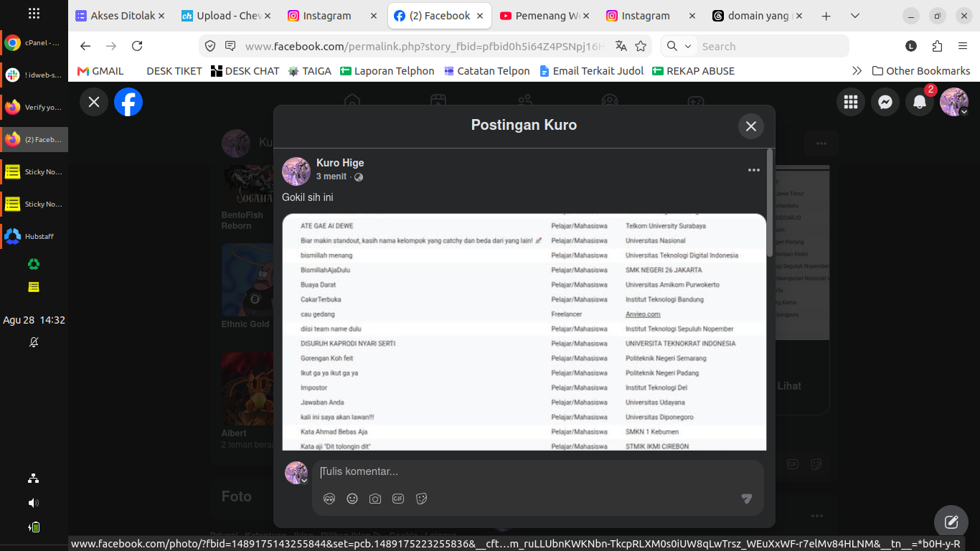Change the search engine via the magnifier dropdown
Image resolution: width=980 pixels, height=551 pixels.
(679, 46)
